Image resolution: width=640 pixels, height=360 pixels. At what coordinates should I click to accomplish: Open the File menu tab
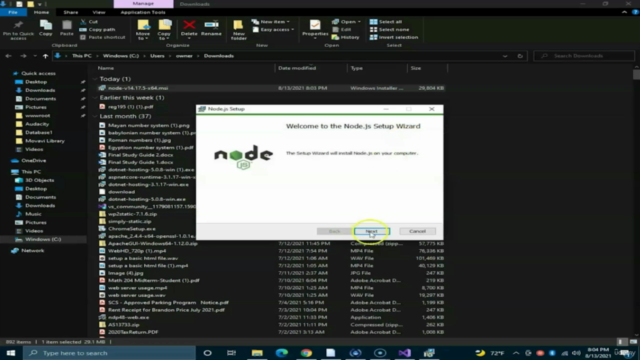coord(13,12)
